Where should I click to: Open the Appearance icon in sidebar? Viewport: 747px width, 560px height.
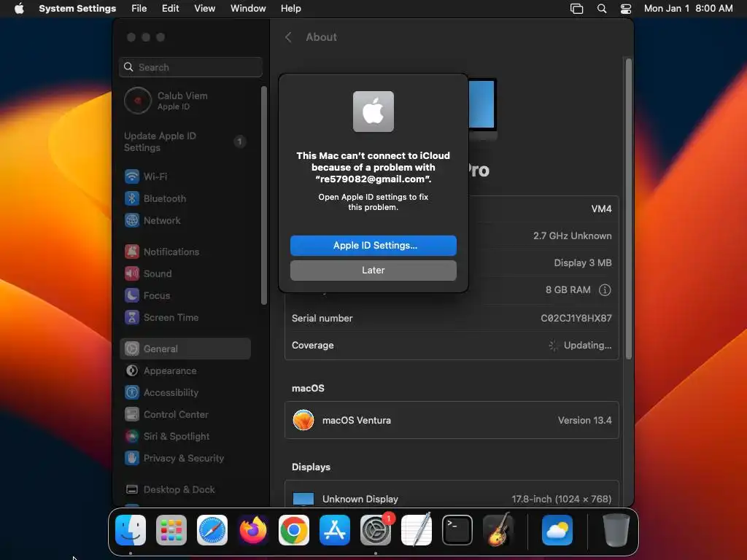point(132,370)
